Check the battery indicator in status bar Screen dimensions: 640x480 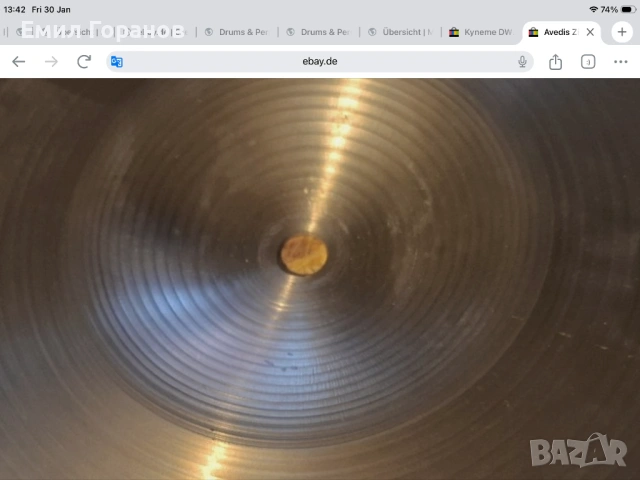[627, 9]
